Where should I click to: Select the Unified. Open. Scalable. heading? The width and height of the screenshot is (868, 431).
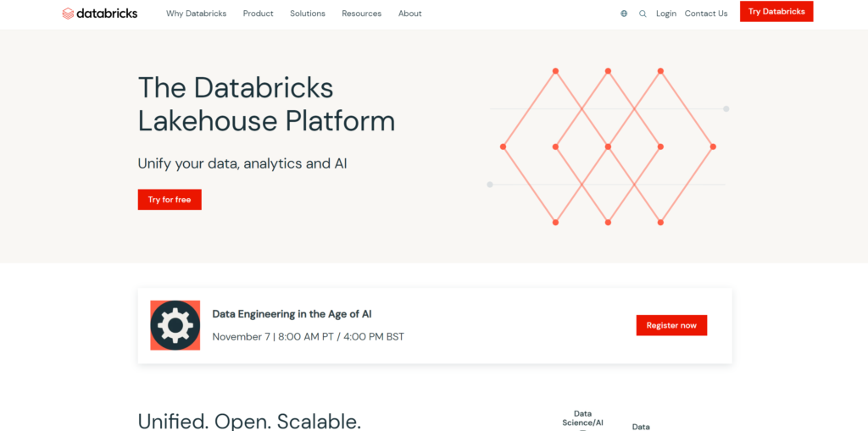(249, 421)
